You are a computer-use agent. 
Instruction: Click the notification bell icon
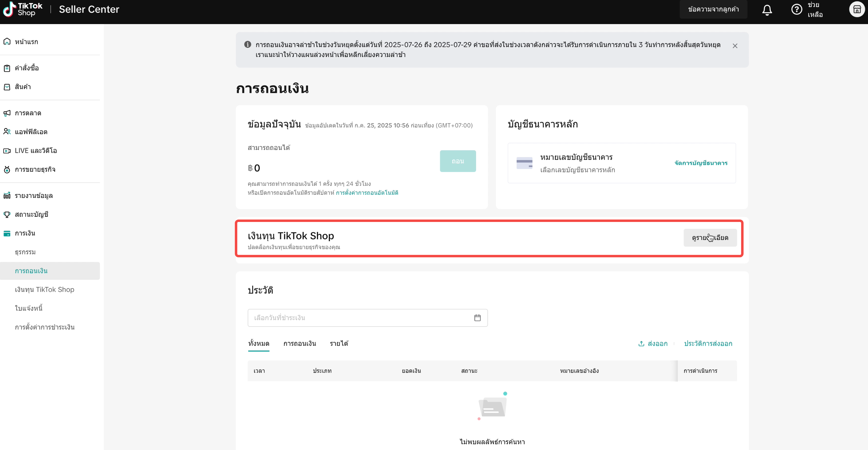pyautogui.click(x=767, y=10)
